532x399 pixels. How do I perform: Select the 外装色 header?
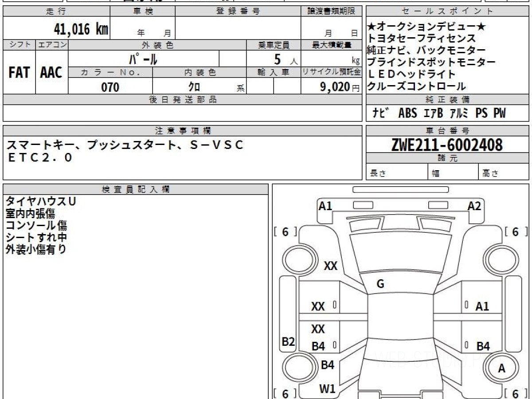tap(157, 45)
